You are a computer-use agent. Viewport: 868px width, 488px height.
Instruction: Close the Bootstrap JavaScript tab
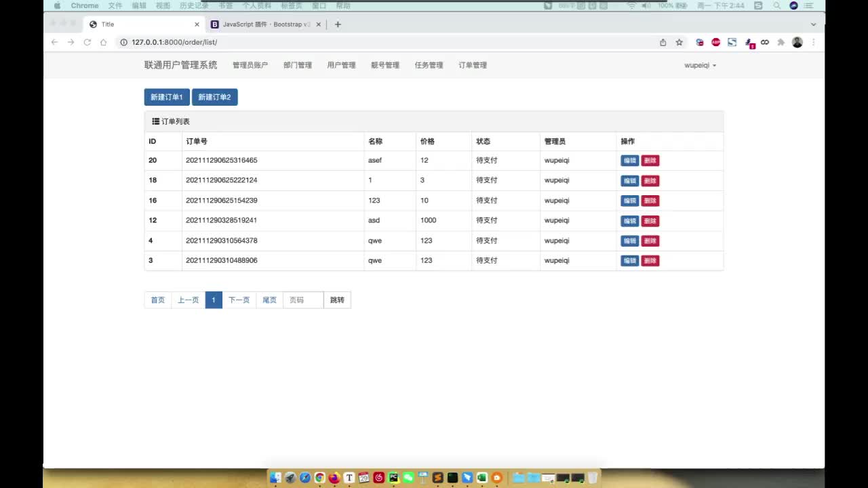319,24
